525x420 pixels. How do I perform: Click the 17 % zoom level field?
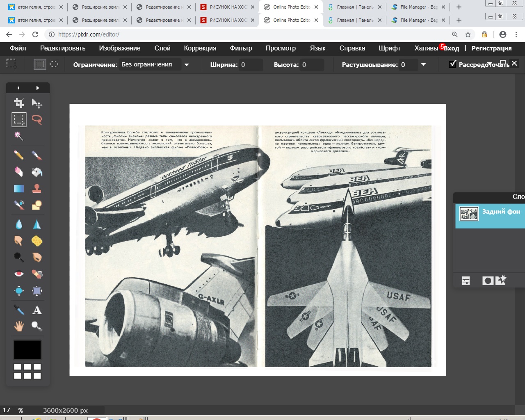7,410
